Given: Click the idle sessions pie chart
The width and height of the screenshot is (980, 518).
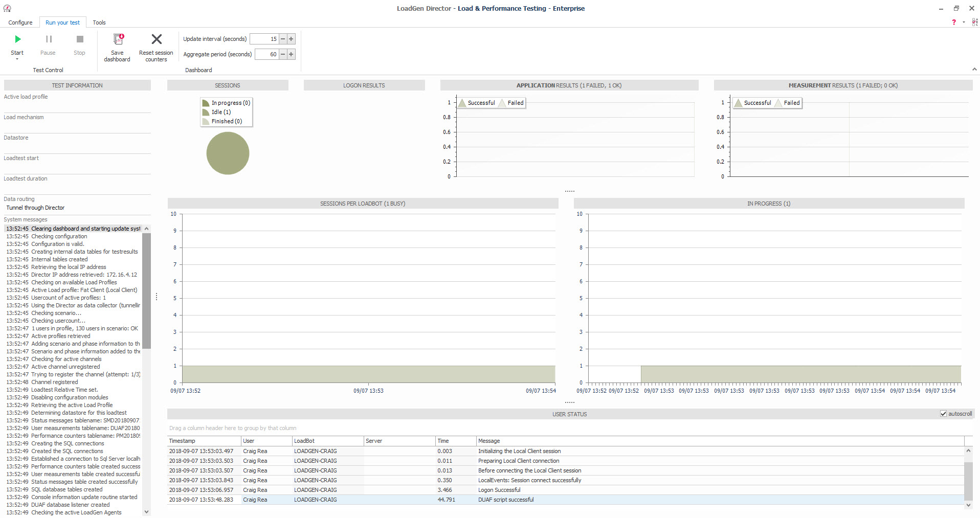Looking at the screenshot, I should point(228,153).
